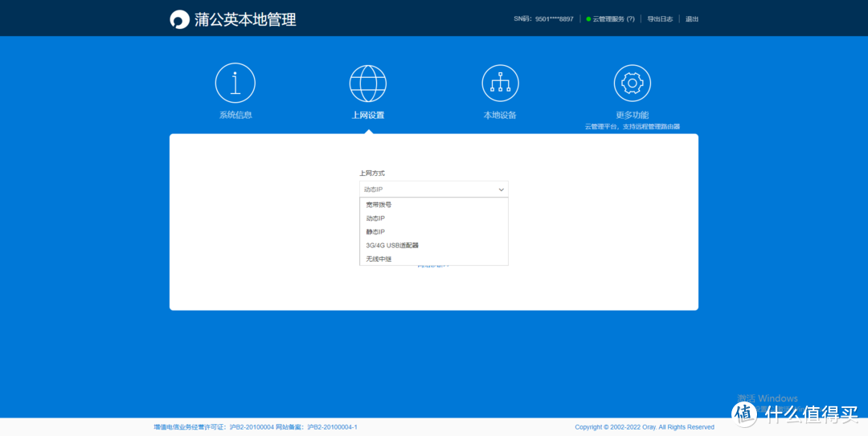Switch to the 更多功能 tab label
This screenshot has height=436, width=868.
(633, 115)
